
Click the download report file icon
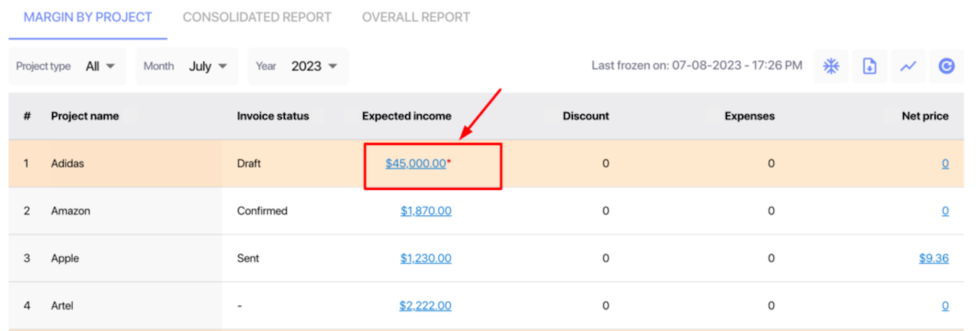coord(869,66)
